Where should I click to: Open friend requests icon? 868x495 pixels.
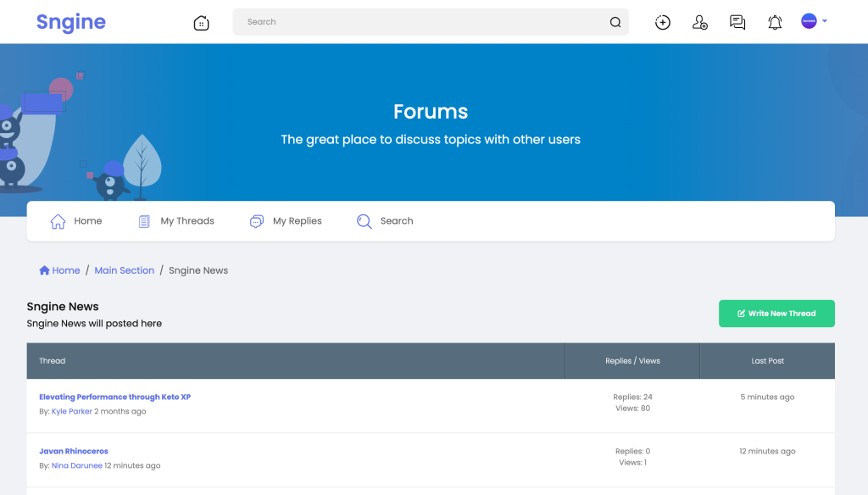coord(699,22)
